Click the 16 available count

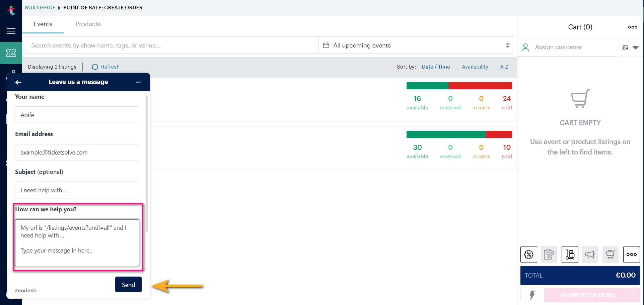[417, 99]
